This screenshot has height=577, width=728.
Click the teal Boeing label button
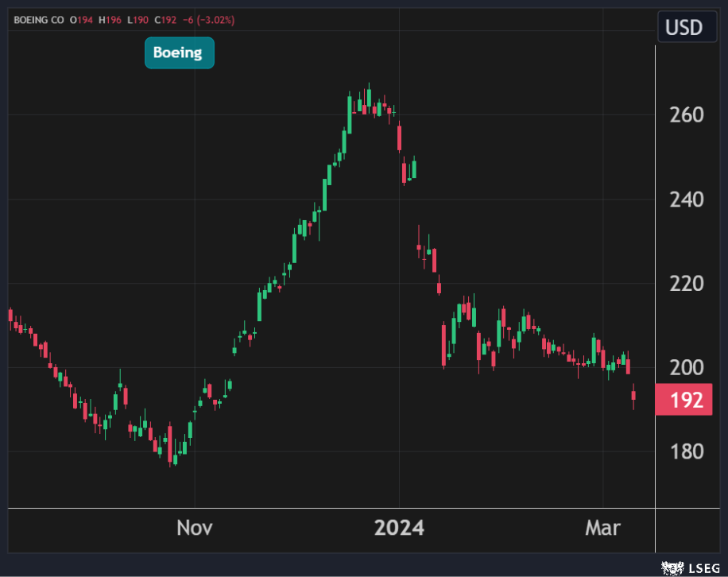[179, 53]
